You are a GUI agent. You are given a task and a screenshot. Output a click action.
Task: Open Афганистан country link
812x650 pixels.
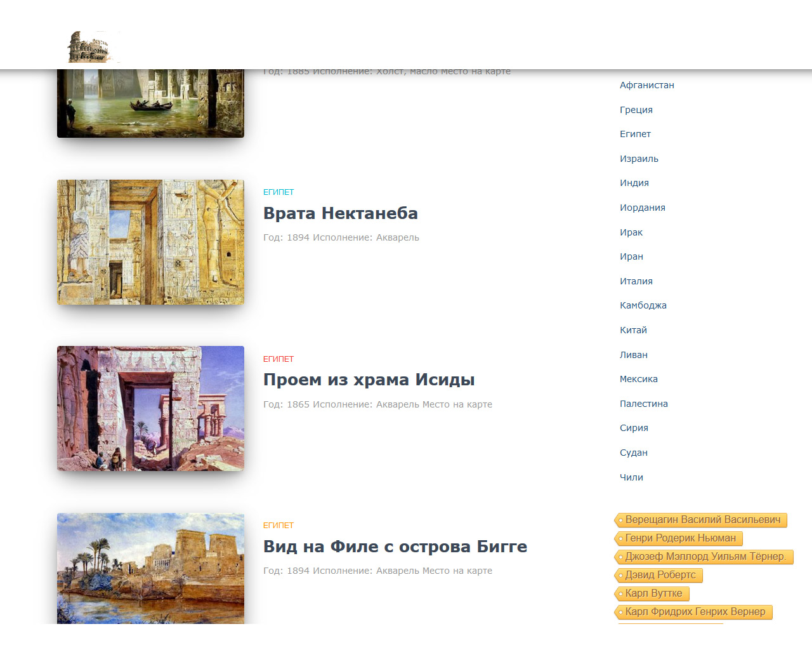[647, 85]
